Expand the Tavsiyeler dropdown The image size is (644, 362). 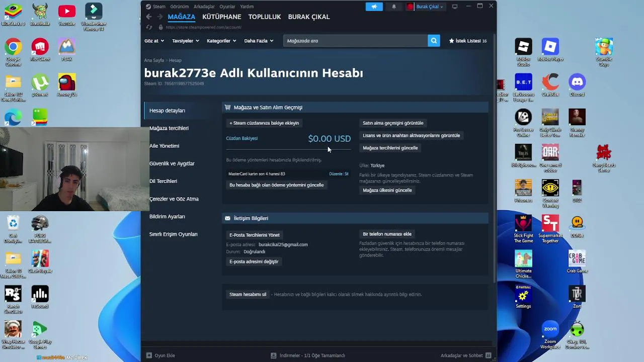click(186, 41)
